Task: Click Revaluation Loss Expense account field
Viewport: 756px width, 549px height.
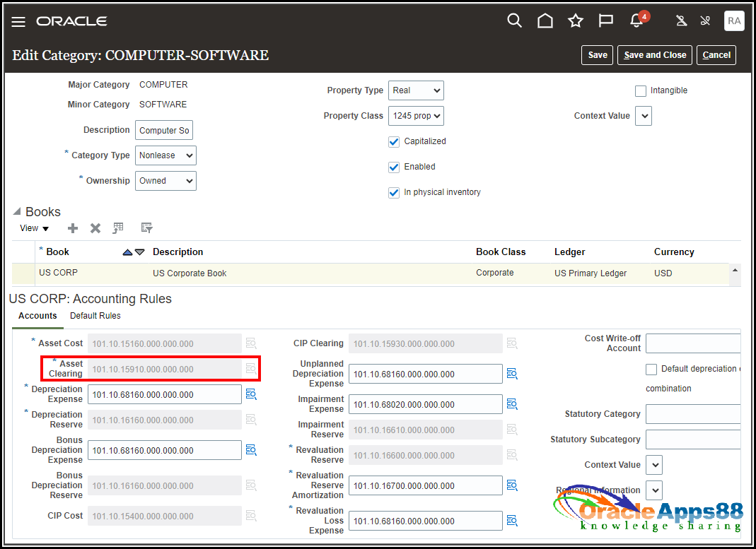Action: pyautogui.click(x=425, y=521)
